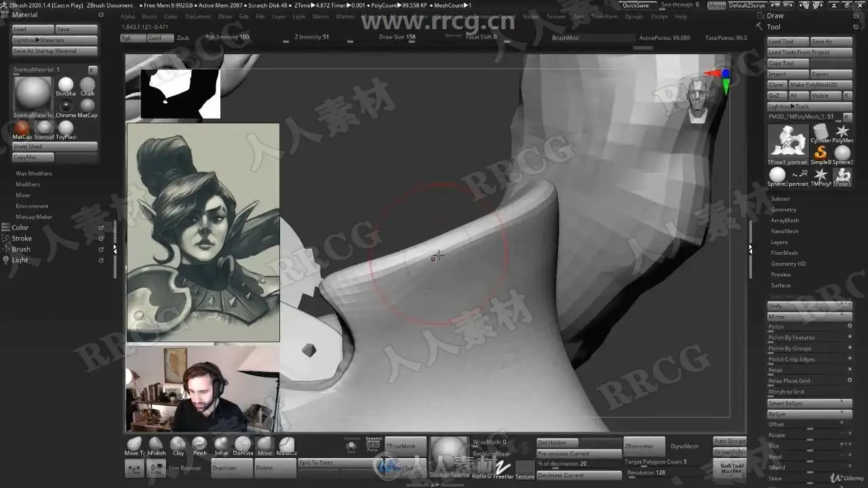
Task: Click the Local symmetry icon
Action: click(157, 468)
